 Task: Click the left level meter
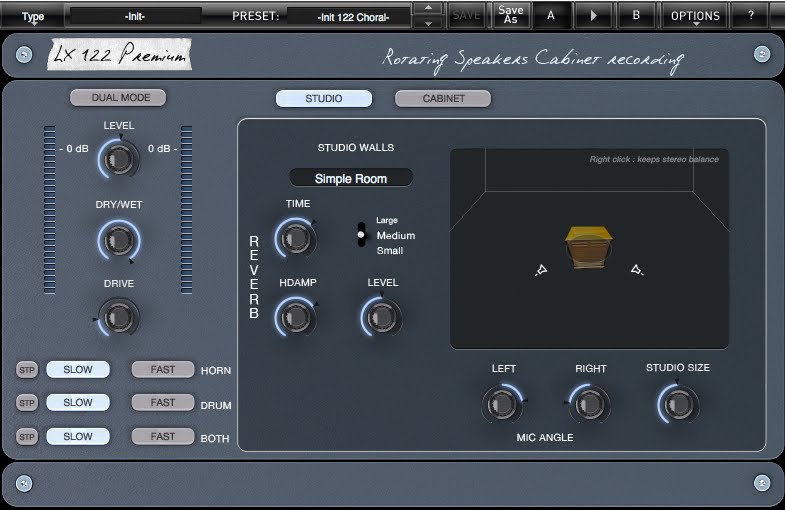(50, 210)
